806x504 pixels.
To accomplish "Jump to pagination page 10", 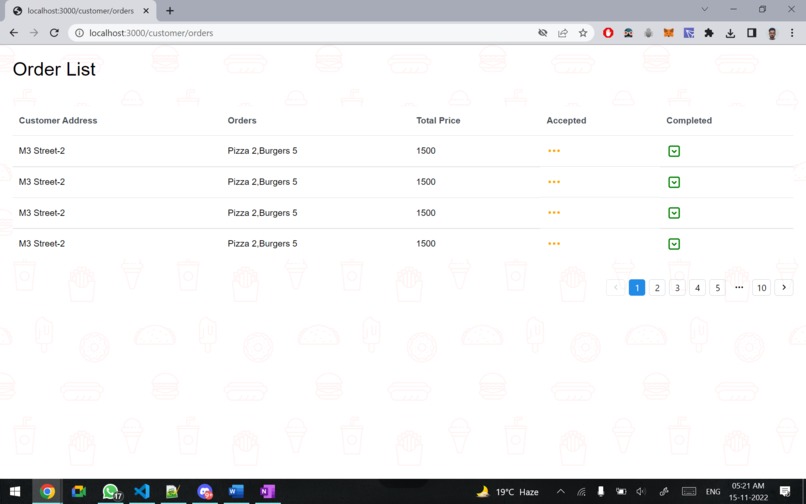I will (762, 287).
